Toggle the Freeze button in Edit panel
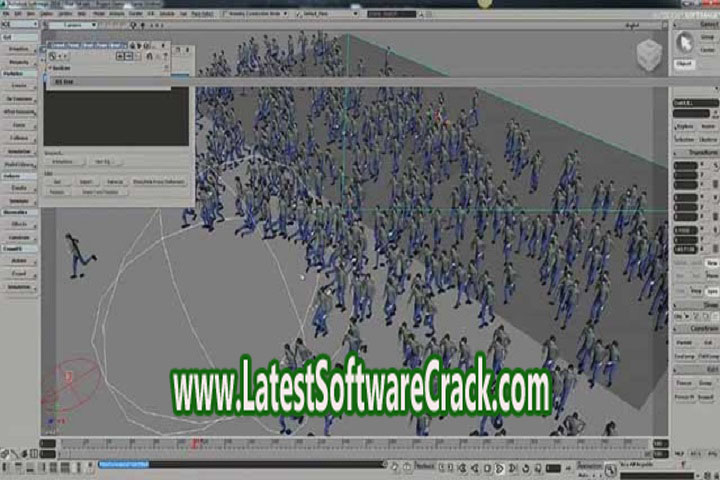 (683, 382)
